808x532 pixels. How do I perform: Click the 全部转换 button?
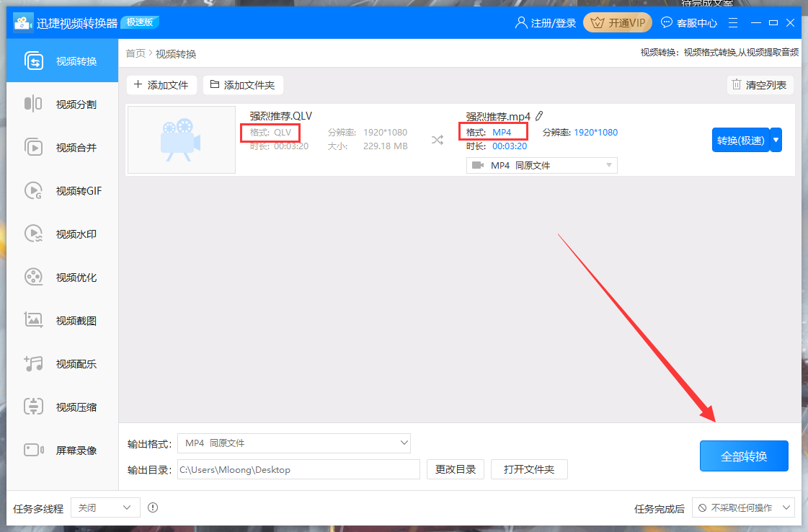tap(744, 456)
